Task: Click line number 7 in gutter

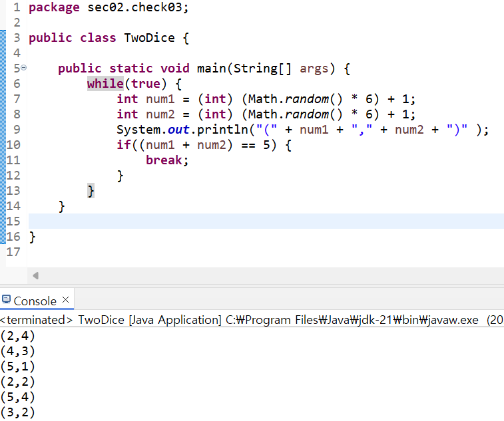Action: (x=17, y=99)
